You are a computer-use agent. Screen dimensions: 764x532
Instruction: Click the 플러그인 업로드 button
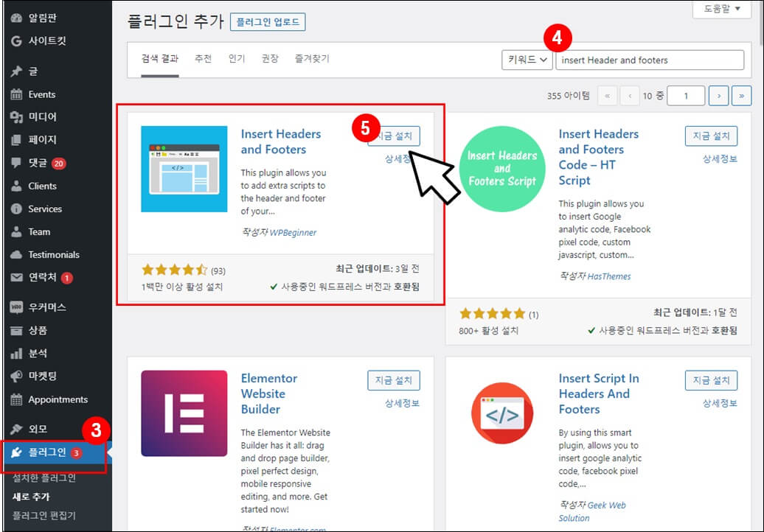click(x=268, y=22)
